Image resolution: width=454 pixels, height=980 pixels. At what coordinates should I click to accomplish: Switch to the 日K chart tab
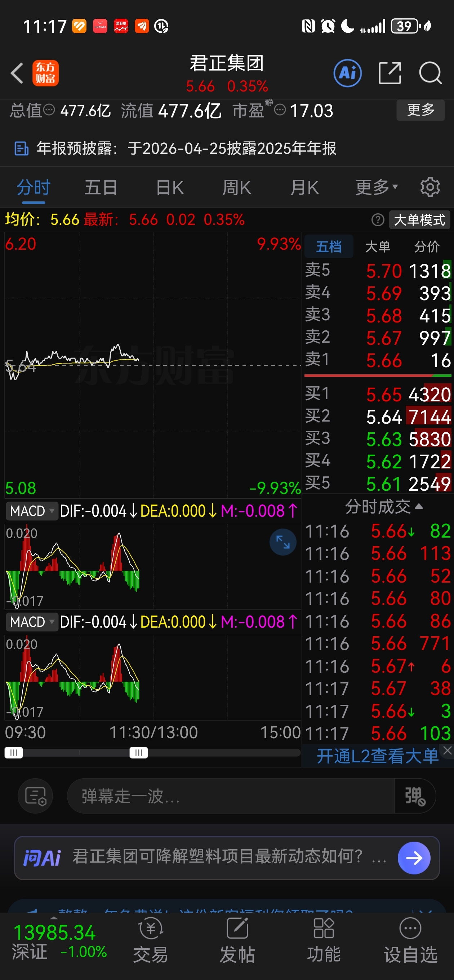coord(170,188)
